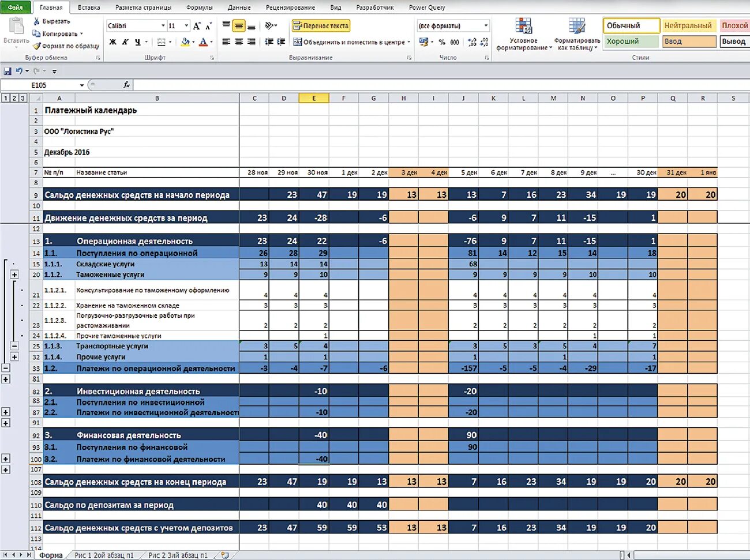Decrease font size with the small A icon
The width and height of the screenshot is (750, 560).
coord(208,26)
